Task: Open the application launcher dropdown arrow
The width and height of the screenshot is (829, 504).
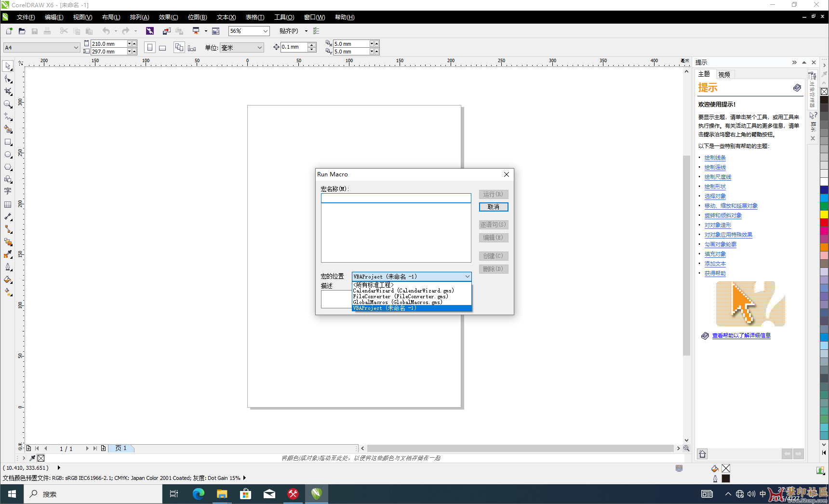Action: point(206,31)
